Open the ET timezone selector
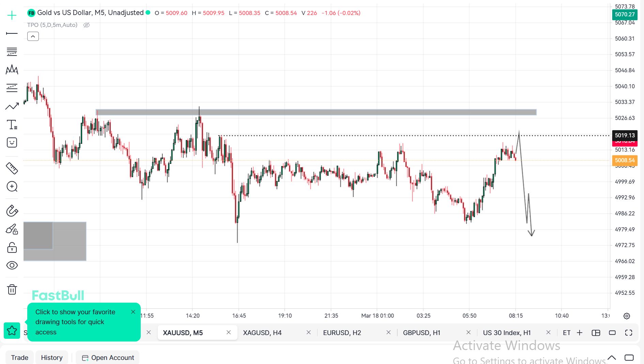Viewport: 644px width, 364px height. [x=566, y=333]
